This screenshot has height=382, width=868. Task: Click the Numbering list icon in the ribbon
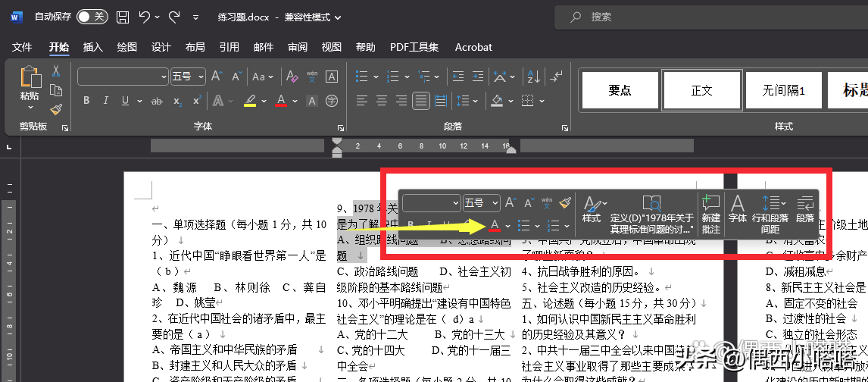click(392, 77)
